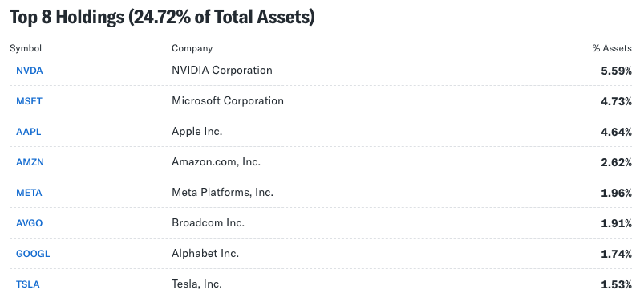The height and width of the screenshot is (306, 644).
Task: Open the MSFT ticker link
Action: click(x=29, y=101)
